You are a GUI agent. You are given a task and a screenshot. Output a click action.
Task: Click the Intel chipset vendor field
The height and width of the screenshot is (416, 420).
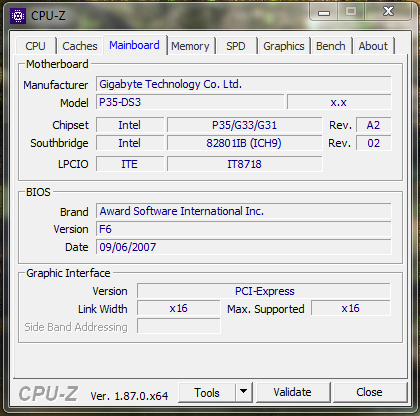pos(130,125)
